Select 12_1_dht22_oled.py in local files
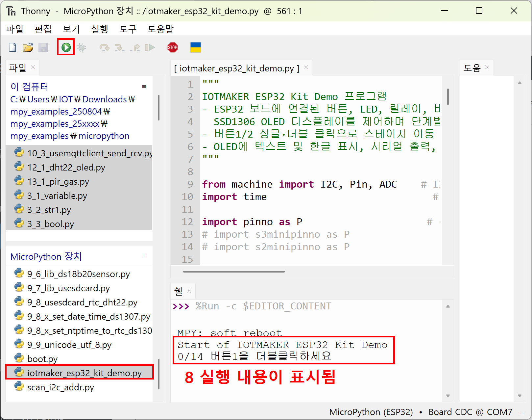The width and height of the screenshot is (532, 420). (66, 168)
